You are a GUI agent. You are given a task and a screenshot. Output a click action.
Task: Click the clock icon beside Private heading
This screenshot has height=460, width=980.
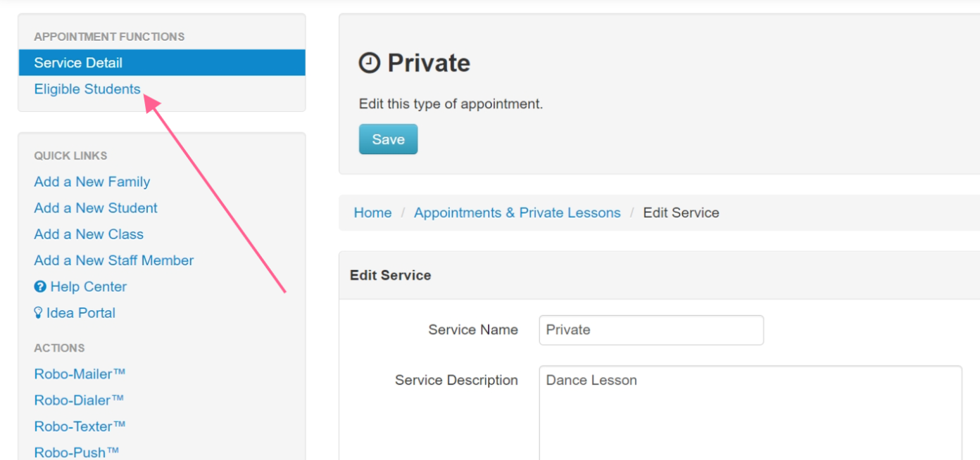click(370, 63)
